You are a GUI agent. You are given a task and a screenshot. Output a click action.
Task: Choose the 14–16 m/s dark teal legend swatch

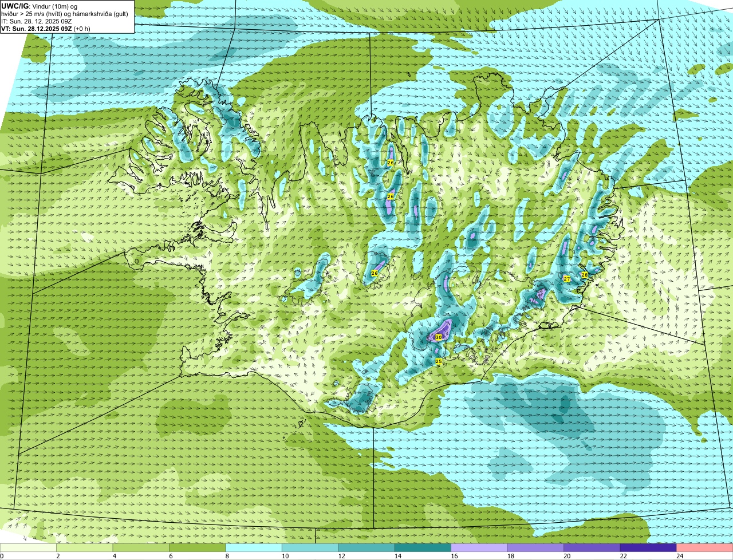(423, 547)
